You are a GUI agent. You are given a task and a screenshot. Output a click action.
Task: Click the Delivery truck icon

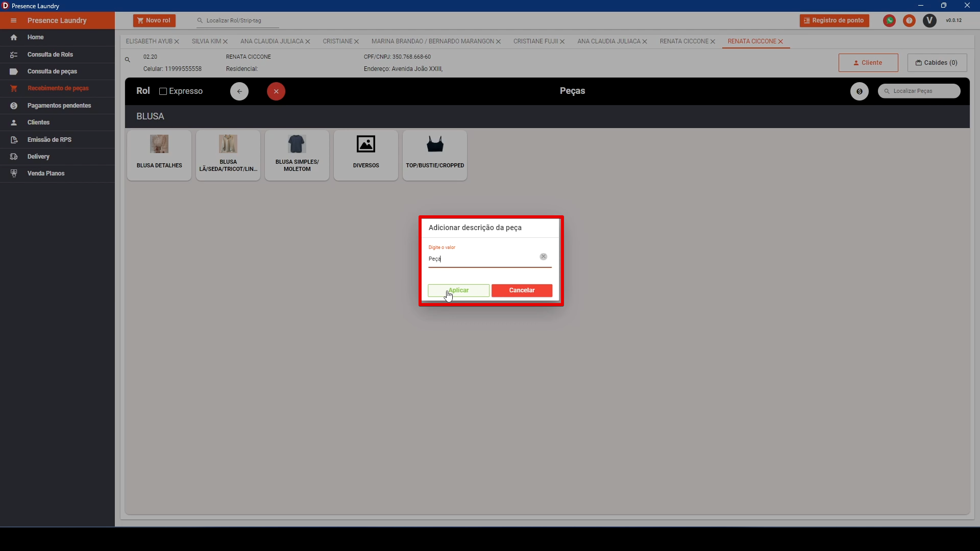pos(14,157)
